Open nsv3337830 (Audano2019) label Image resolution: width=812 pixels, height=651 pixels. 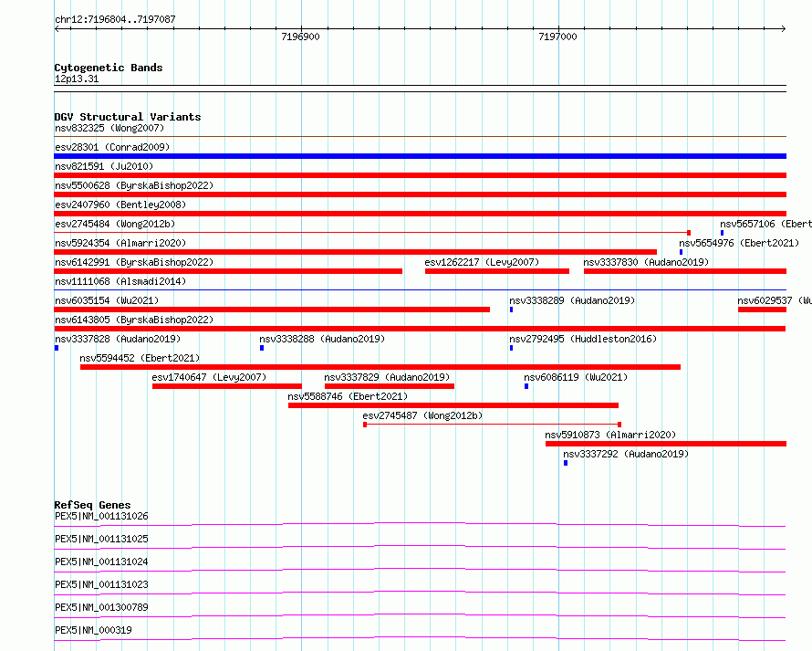(x=646, y=262)
